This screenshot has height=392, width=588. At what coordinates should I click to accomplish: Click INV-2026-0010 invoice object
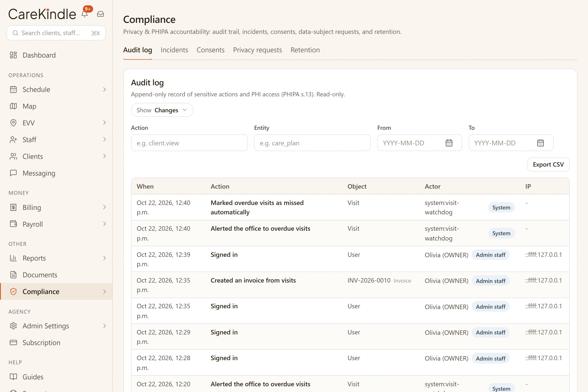[x=369, y=280]
